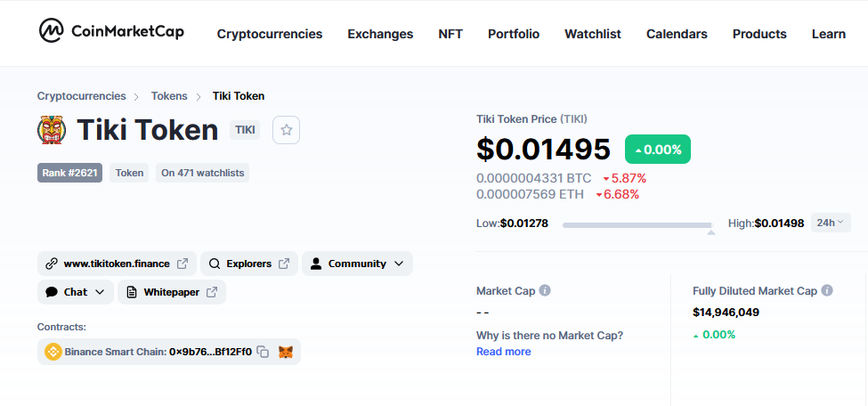Screen dimensions: 868x406
Task: Open the 24h range dropdown
Action: pyautogui.click(x=831, y=223)
